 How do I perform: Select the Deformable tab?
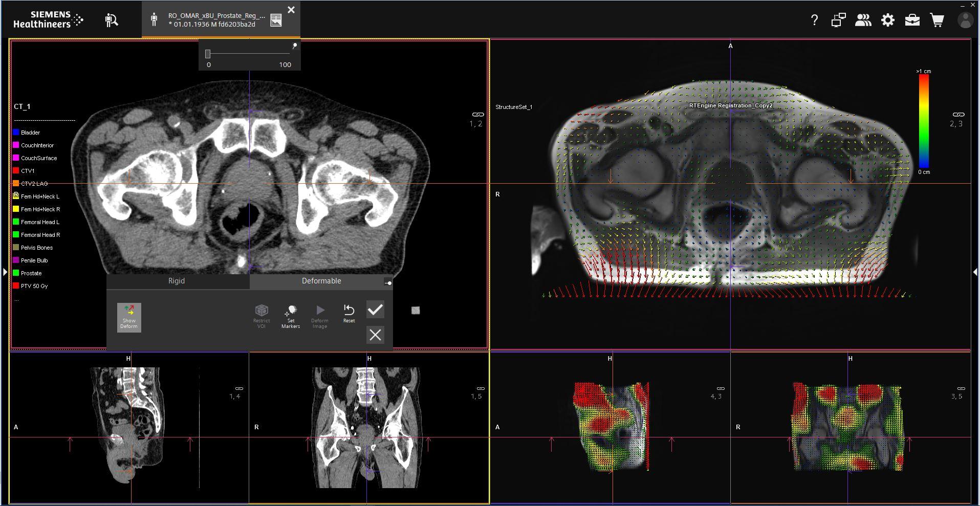pos(321,281)
